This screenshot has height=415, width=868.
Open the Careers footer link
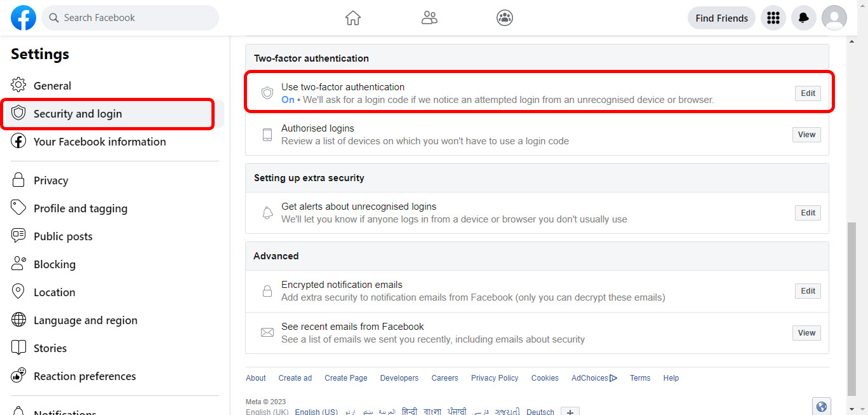[444, 378]
